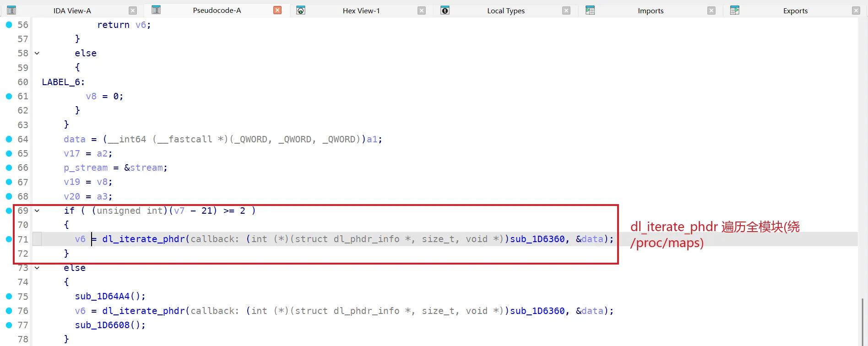Select variable v19 on line 67
This screenshot has height=346, width=868.
[x=72, y=182]
